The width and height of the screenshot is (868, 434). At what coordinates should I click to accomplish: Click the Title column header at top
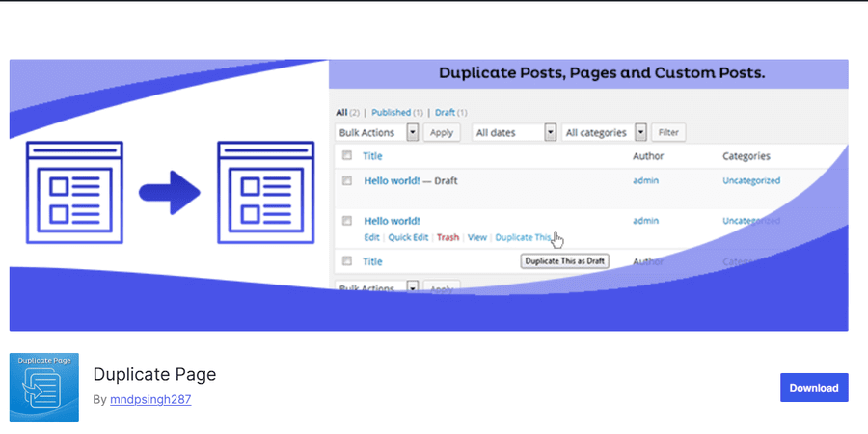coord(372,156)
